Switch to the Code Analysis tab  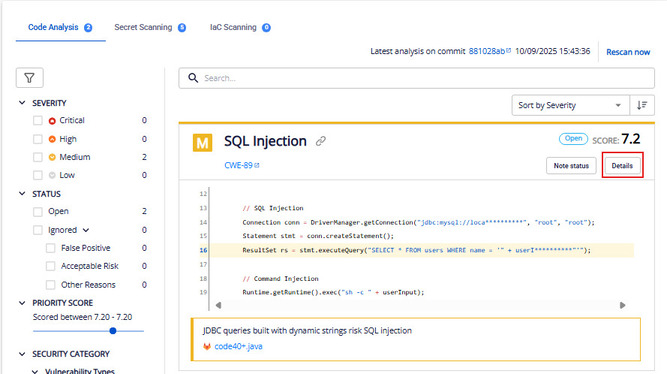click(60, 27)
